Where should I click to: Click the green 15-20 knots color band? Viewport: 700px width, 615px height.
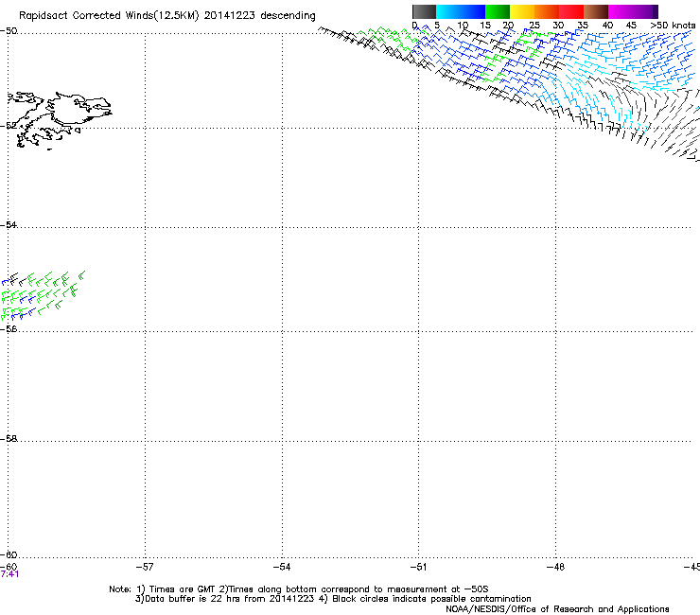pyautogui.click(x=498, y=11)
